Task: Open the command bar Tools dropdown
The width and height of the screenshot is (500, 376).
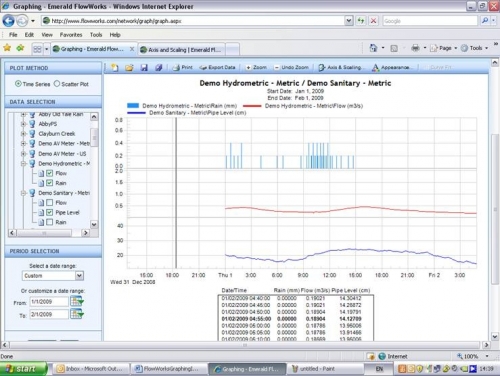Action: pos(475,48)
